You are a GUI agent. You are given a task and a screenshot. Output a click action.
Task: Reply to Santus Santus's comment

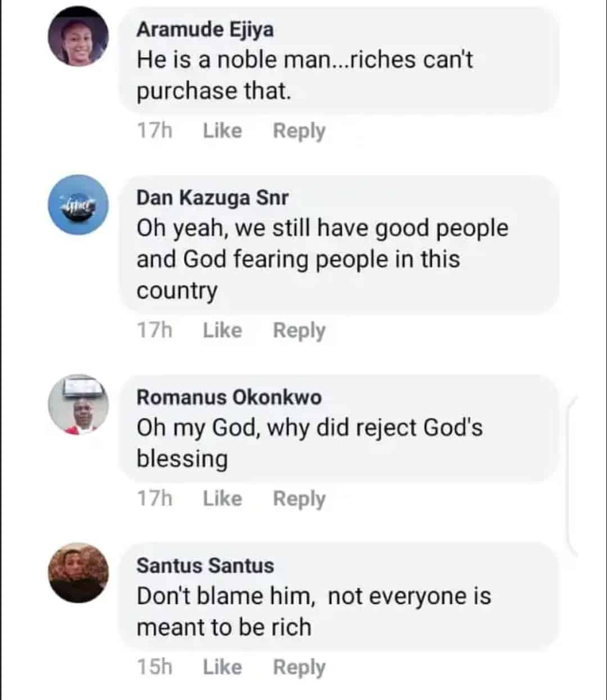click(299, 667)
